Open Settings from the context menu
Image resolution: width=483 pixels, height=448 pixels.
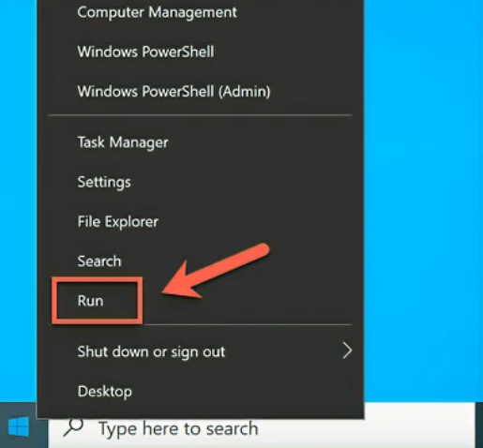tap(200, 182)
